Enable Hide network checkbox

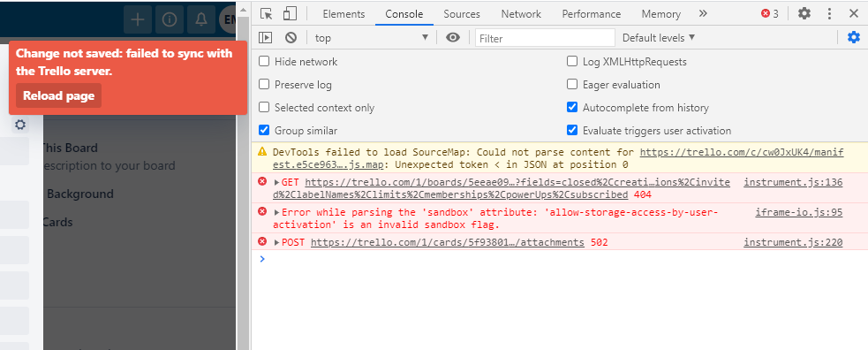click(x=264, y=62)
